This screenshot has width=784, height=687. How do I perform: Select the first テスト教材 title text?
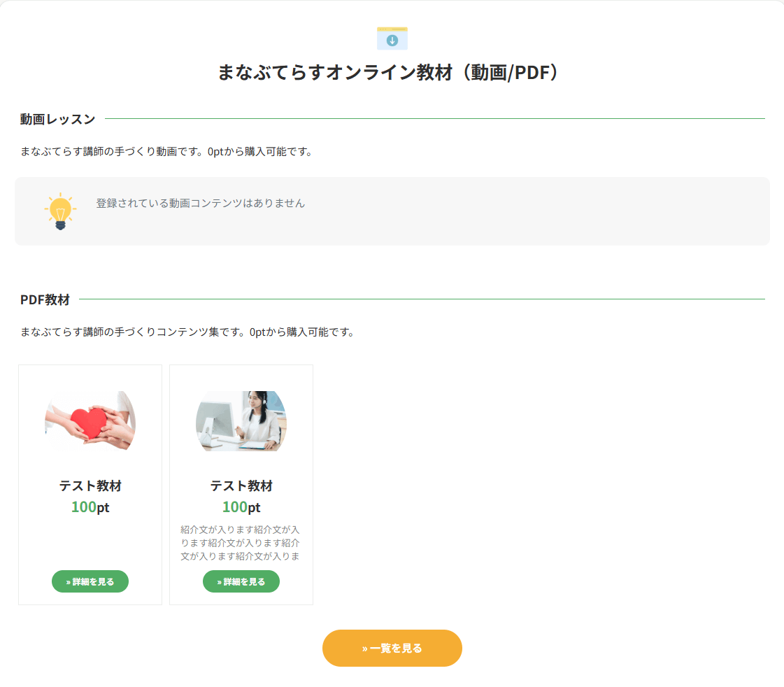click(90, 486)
